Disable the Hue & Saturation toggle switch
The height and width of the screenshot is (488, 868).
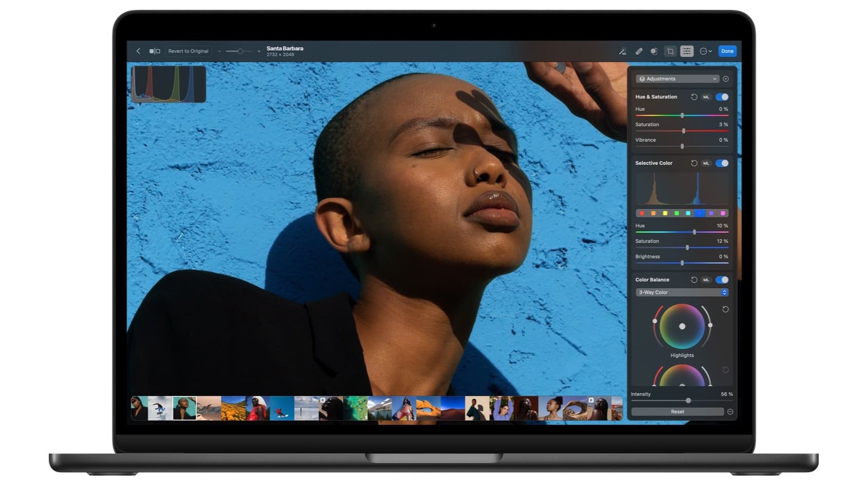coord(722,97)
